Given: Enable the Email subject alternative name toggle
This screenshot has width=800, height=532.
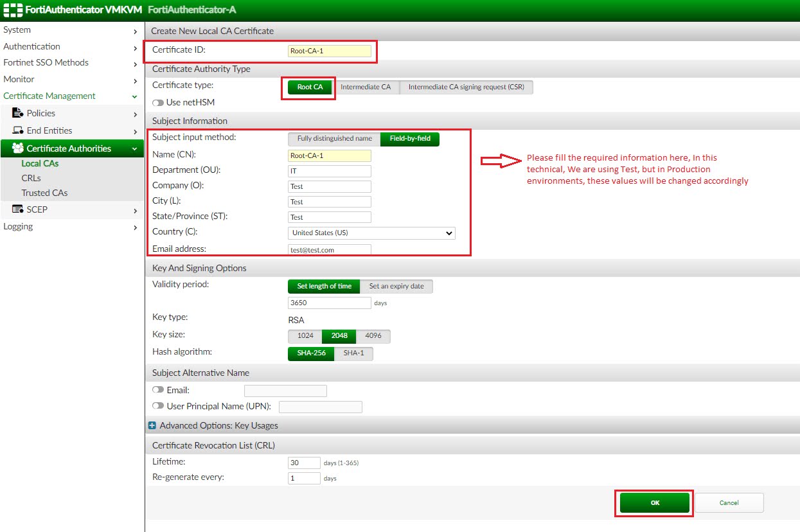Looking at the screenshot, I should (x=157, y=390).
